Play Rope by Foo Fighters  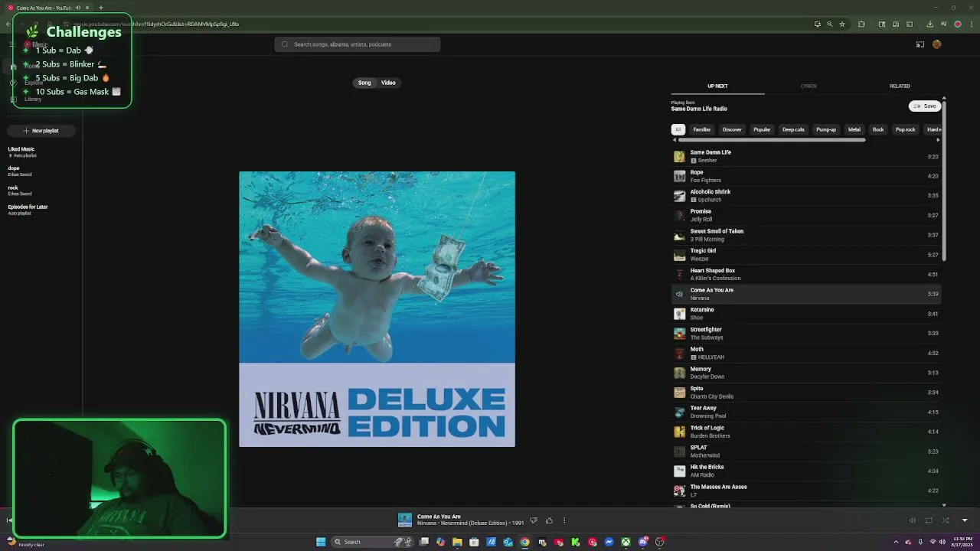(x=806, y=176)
